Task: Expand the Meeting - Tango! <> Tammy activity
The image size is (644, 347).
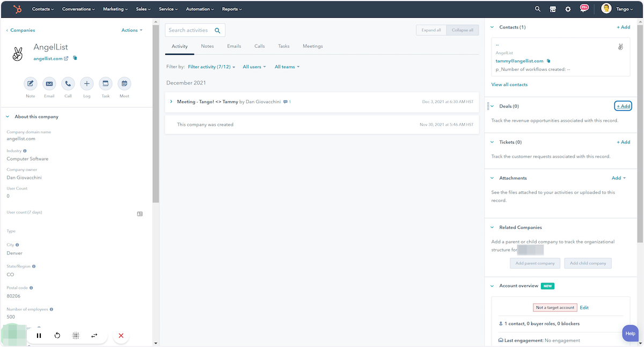Action: 171,102
